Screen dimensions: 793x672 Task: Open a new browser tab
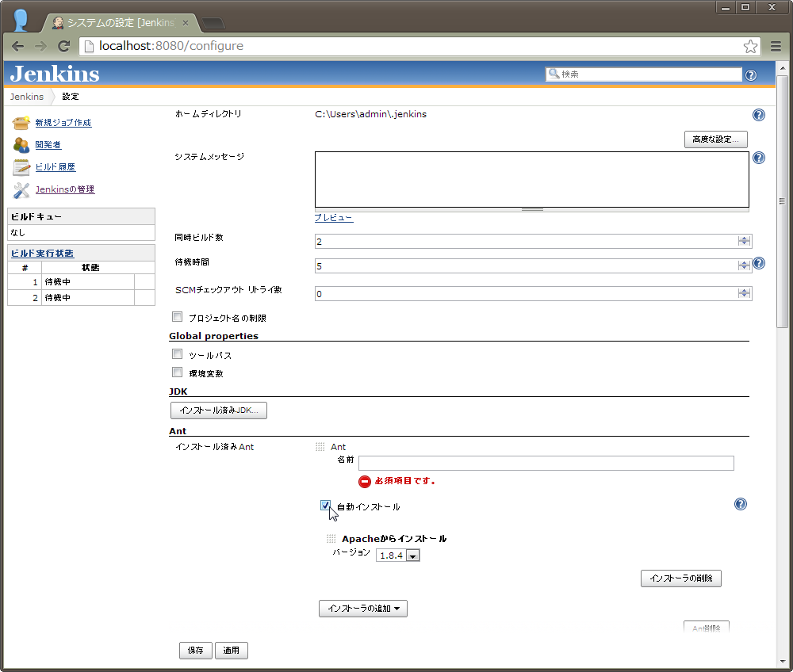[213, 23]
